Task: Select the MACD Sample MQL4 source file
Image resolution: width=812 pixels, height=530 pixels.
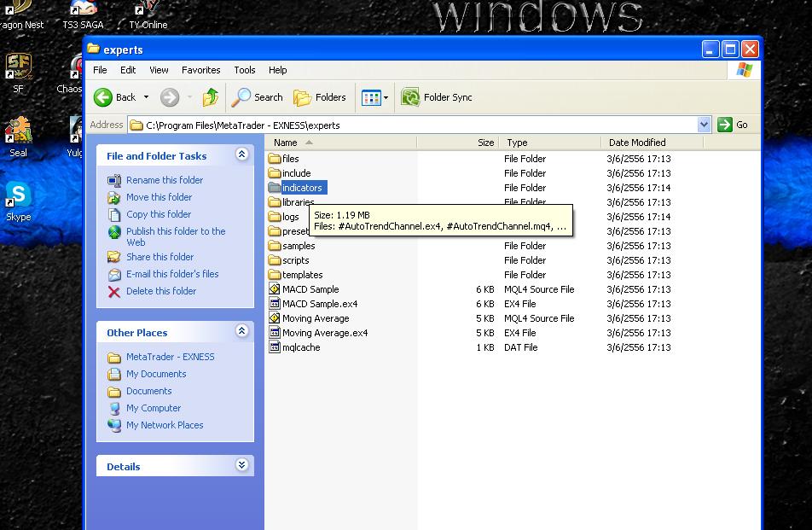Action: pyautogui.click(x=304, y=289)
